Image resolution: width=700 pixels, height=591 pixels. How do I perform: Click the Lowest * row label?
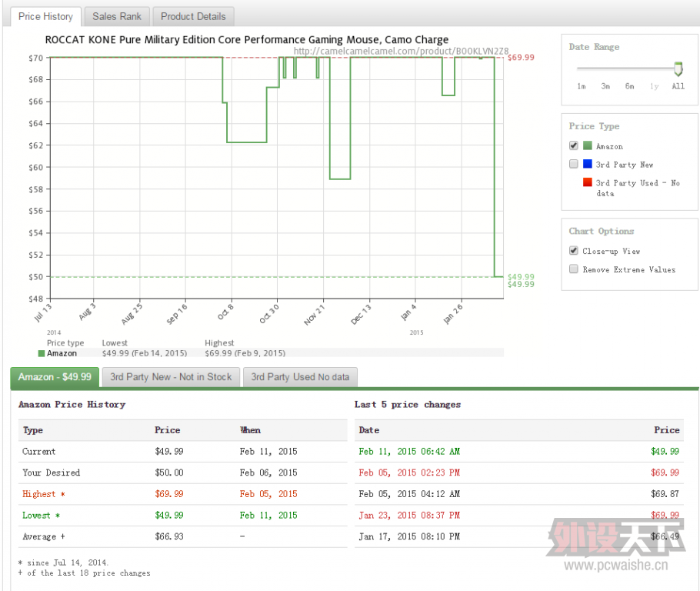click(41, 515)
